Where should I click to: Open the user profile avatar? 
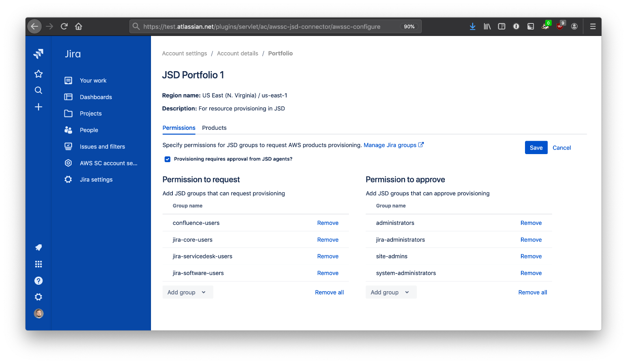coord(39,313)
